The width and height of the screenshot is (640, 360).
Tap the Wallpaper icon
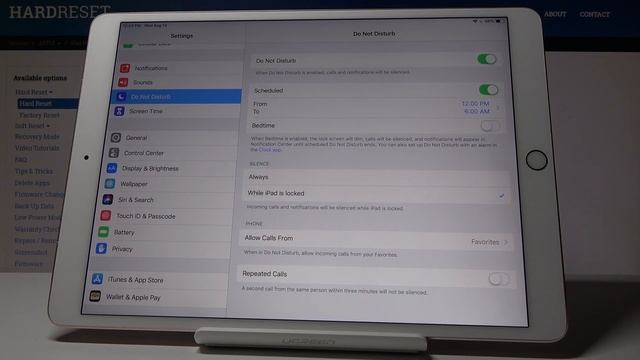tap(110, 184)
